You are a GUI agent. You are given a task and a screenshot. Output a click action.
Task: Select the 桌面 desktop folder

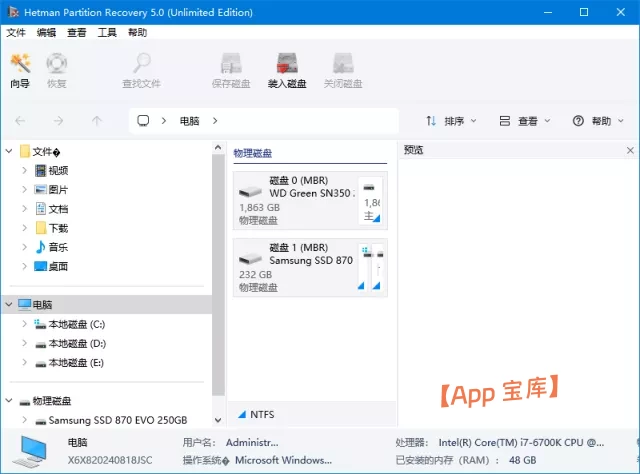coord(51,267)
